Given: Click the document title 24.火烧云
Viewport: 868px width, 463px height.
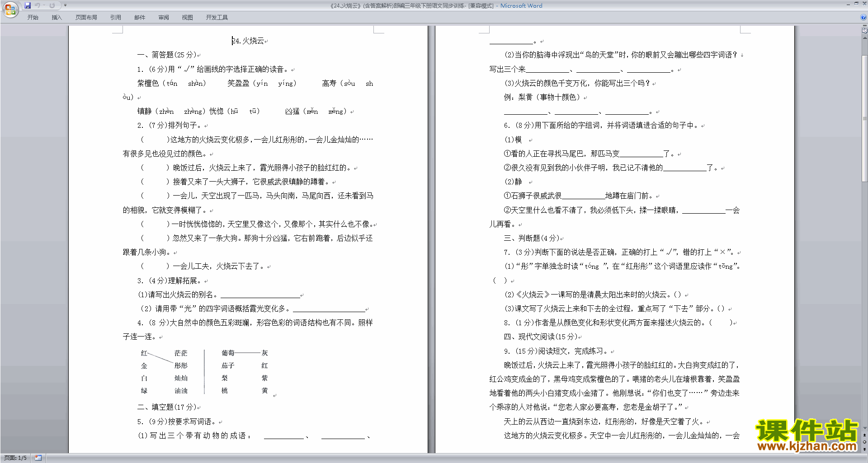Looking at the screenshot, I should click(x=248, y=41).
